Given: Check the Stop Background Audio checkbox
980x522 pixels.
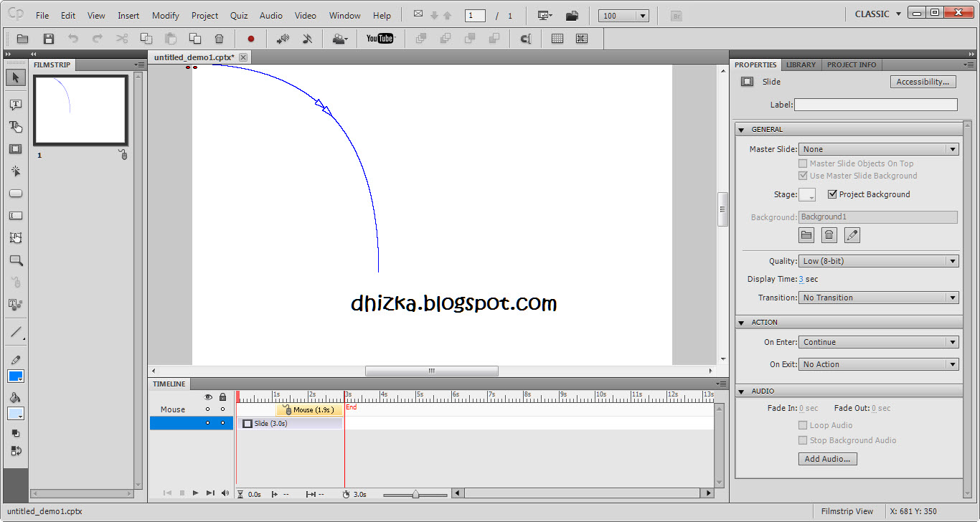Looking at the screenshot, I should coord(803,440).
